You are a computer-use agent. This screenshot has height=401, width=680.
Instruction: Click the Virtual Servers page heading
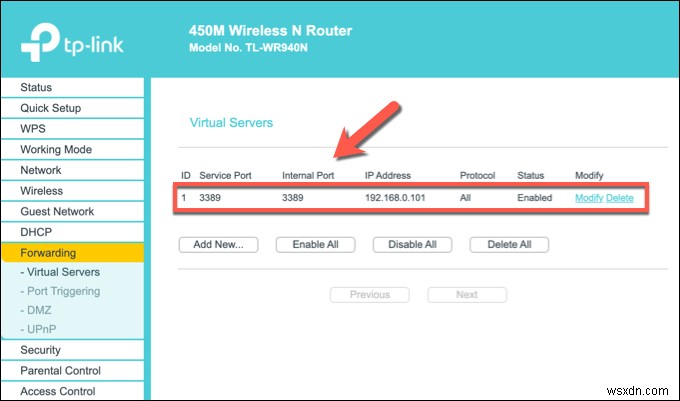[x=231, y=123]
